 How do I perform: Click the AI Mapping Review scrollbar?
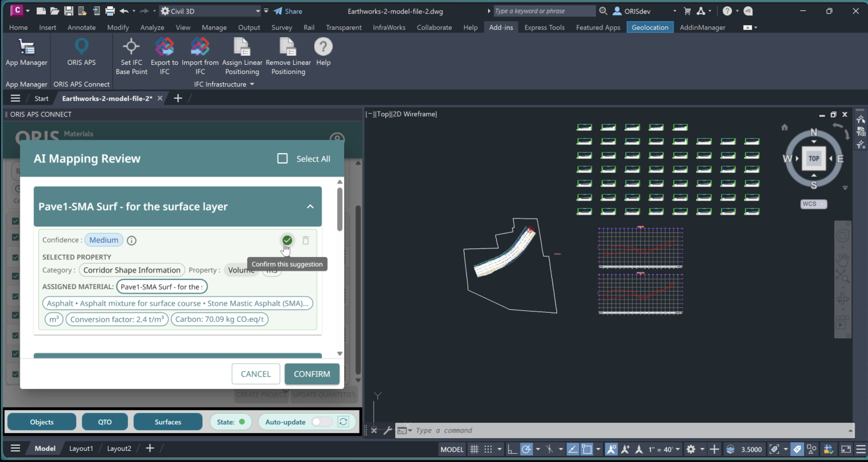[340, 210]
